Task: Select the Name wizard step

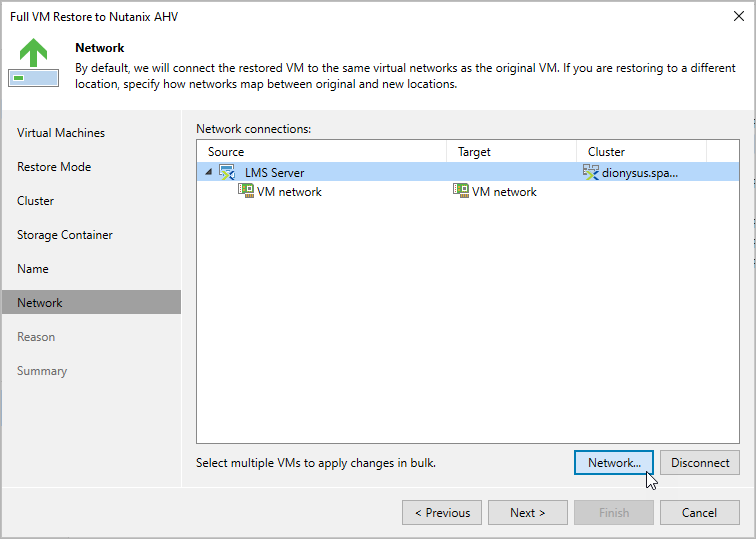Action: 33,269
